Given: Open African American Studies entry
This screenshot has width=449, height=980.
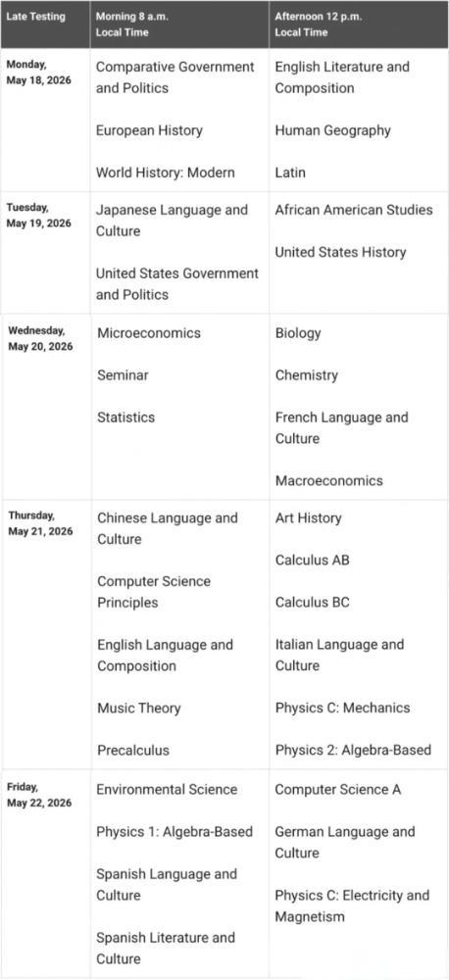Looking at the screenshot, I should pos(353,210).
